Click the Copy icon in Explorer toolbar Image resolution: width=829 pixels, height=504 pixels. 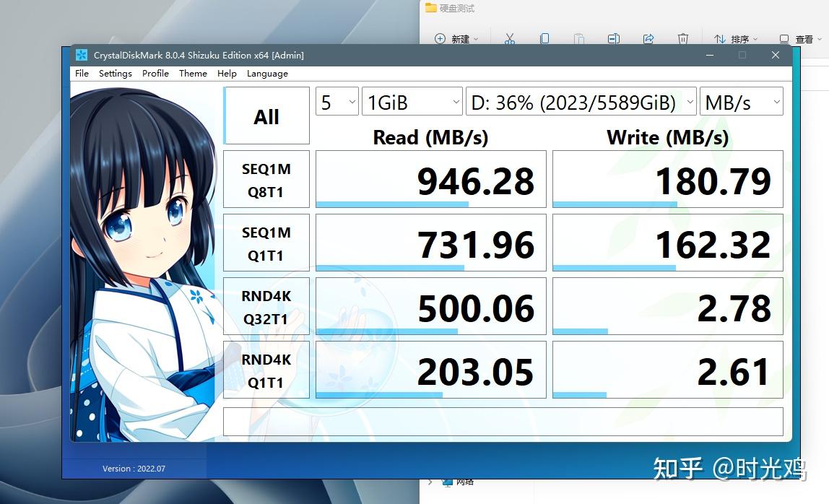[546, 38]
